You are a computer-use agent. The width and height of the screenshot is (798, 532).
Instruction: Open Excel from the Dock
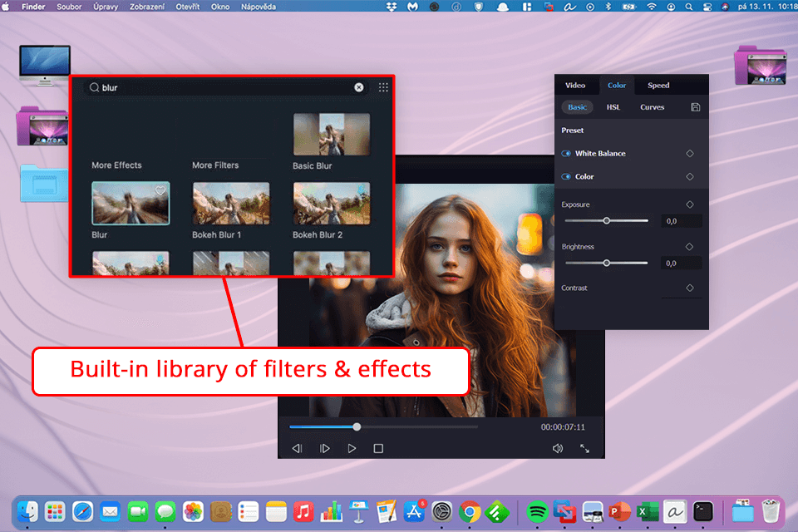[648, 512]
